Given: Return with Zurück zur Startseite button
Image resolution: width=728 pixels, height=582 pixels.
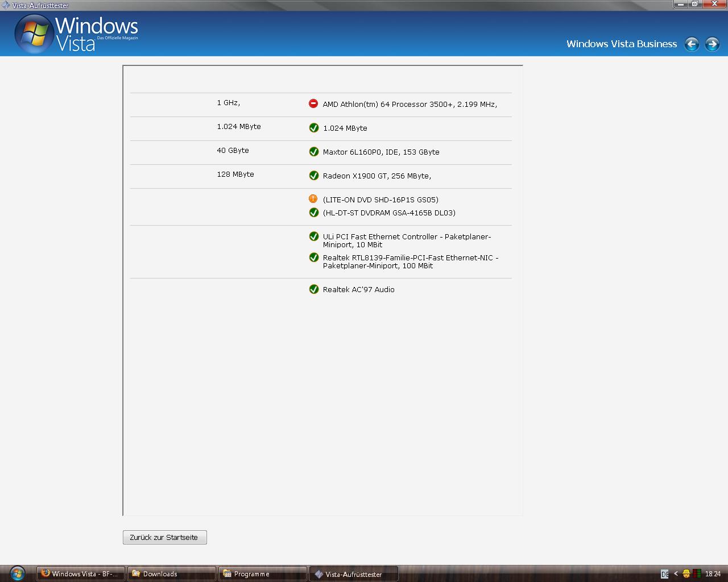Looking at the screenshot, I should [165, 537].
